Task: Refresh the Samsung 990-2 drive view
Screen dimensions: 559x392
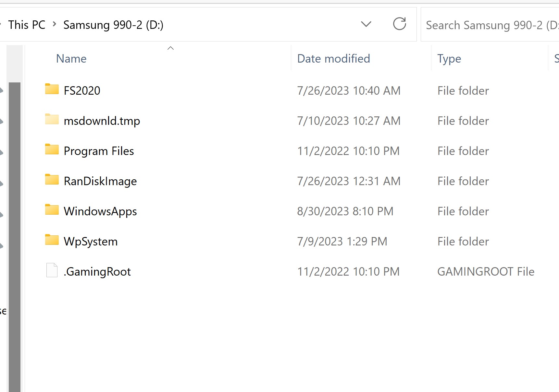Action: (x=399, y=24)
